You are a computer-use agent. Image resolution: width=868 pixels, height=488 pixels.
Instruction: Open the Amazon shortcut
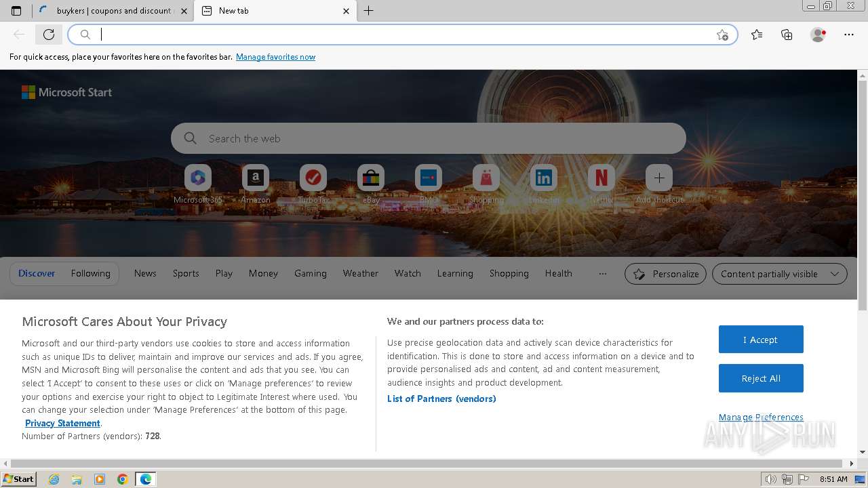[256, 184]
